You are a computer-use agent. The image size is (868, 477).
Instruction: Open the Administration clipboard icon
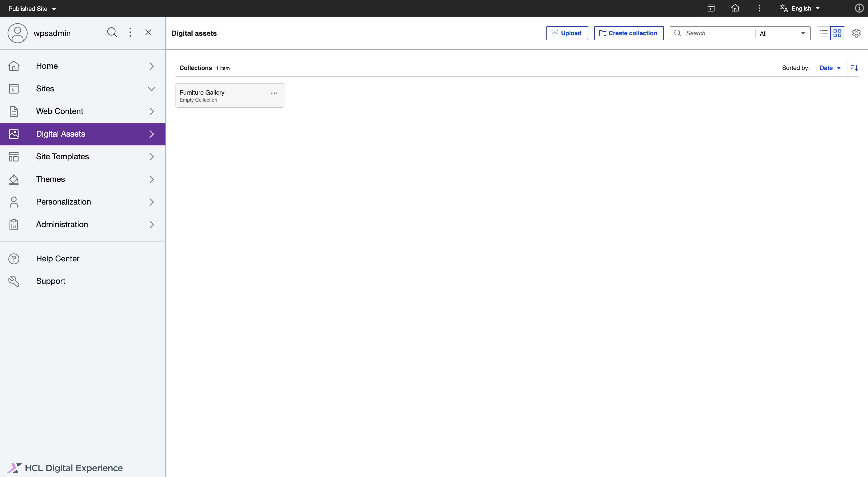pyautogui.click(x=14, y=224)
